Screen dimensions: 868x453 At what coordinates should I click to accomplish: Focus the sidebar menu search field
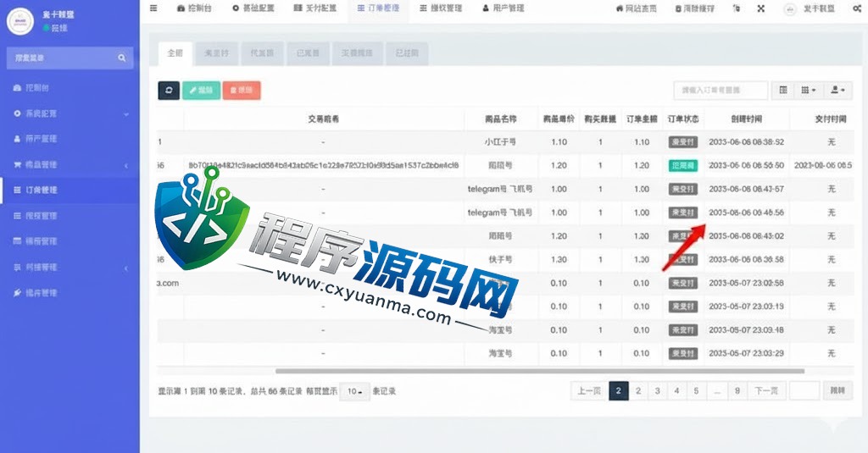[70, 58]
